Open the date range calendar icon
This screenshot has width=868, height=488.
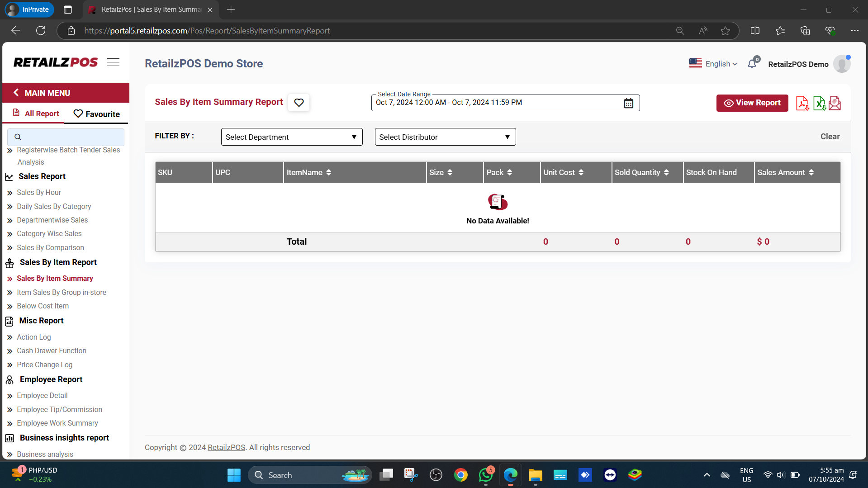tap(628, 103)
